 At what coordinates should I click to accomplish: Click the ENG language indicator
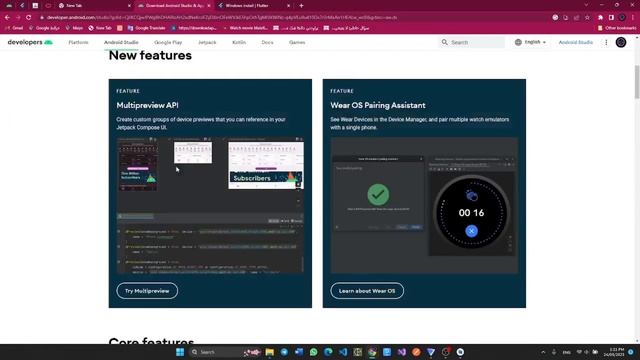567,352
